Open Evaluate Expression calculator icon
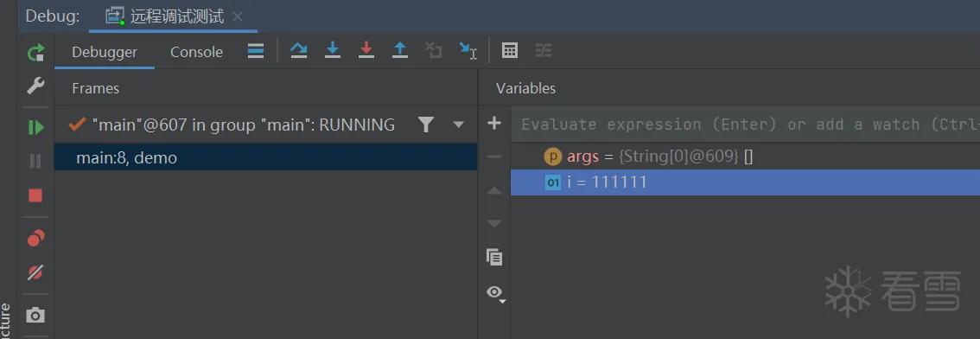 [510, 51]
